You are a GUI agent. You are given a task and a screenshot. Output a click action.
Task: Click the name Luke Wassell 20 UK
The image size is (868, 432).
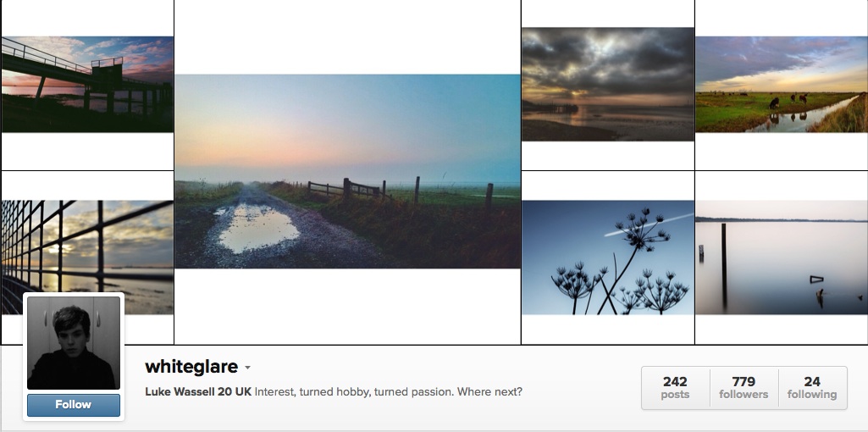click(198, 391)
